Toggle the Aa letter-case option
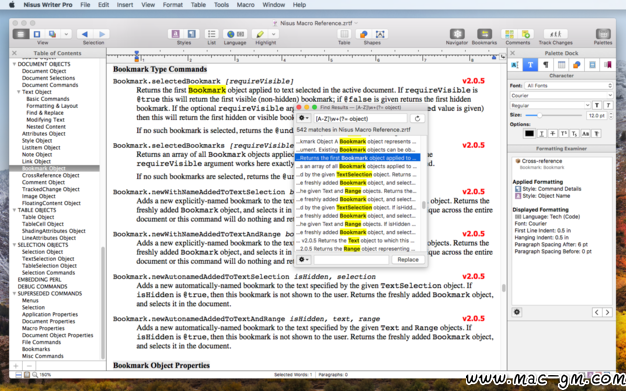The image size is (626, 391). tap(585, 133)
